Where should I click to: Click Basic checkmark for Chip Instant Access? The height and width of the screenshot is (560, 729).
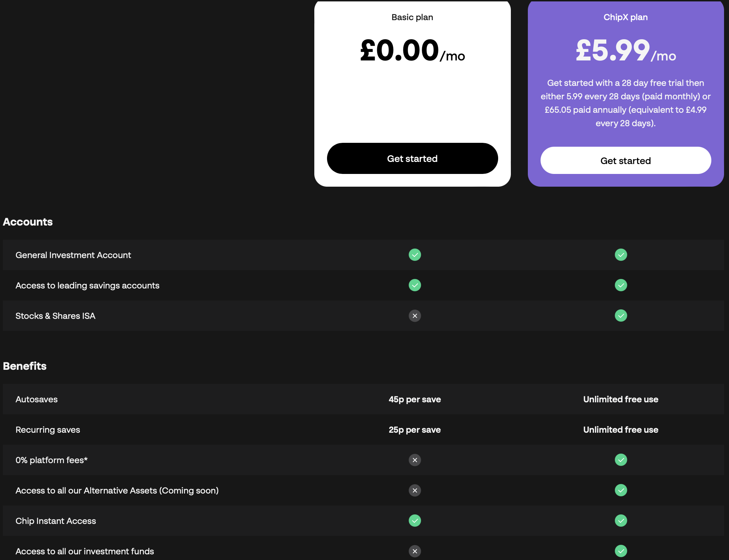click(x=415, y=521)
